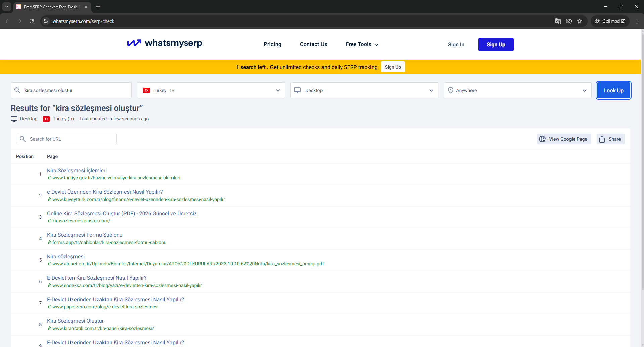
Task: Close the Free SERP Checker tab
Action: (x=86, y=7)
